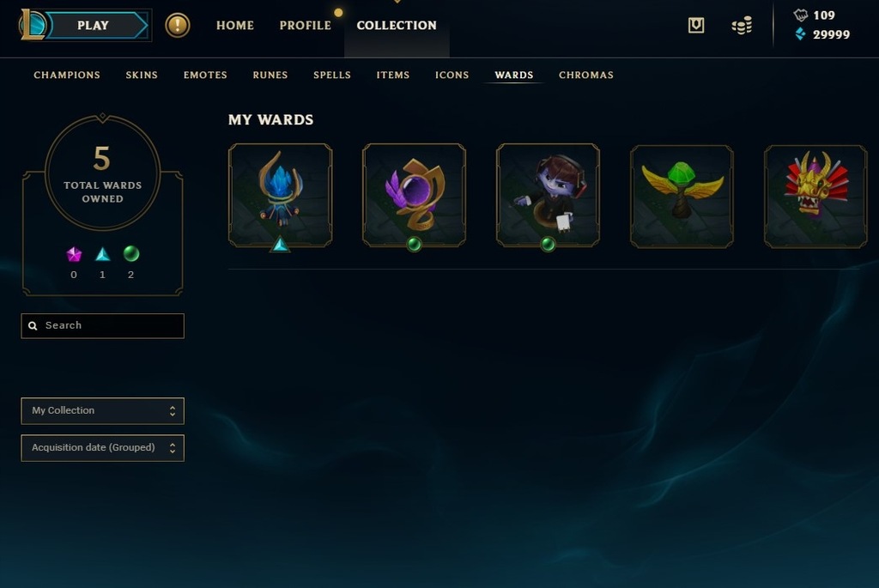Click the yellow exclamation alert icon
Viewport: 879px width, 588px height.
point(177,25)
